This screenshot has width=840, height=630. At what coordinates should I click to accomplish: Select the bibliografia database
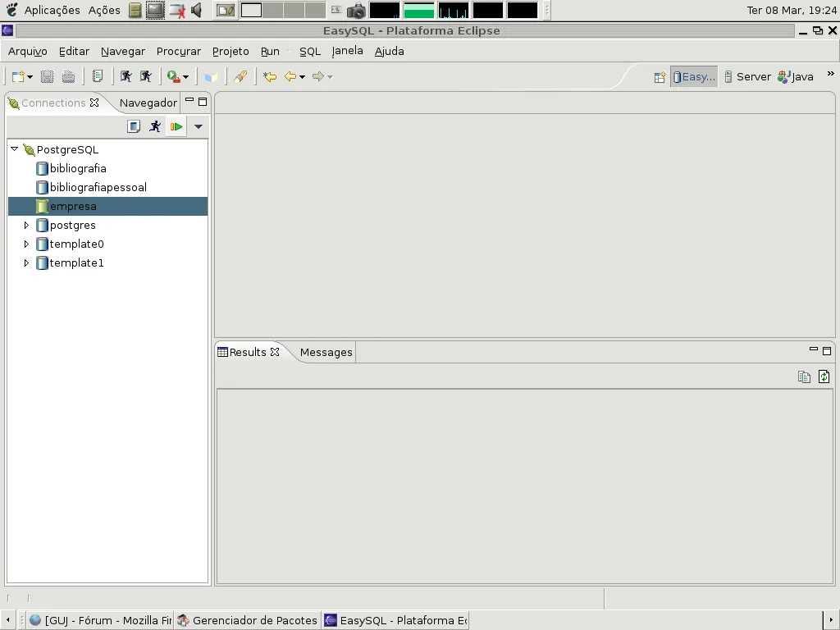coord(78,168)
